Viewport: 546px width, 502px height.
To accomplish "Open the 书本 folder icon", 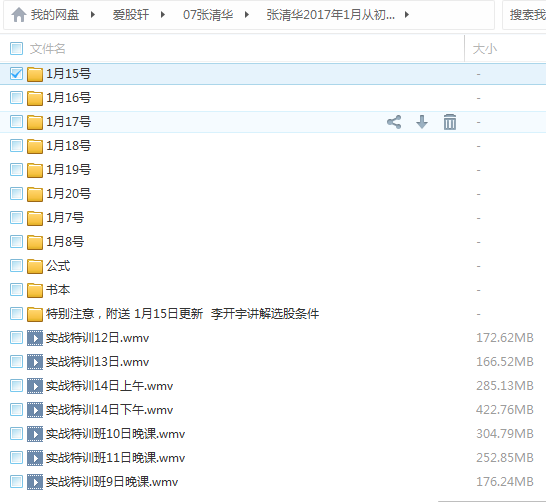I will click(x=35, y=290).
